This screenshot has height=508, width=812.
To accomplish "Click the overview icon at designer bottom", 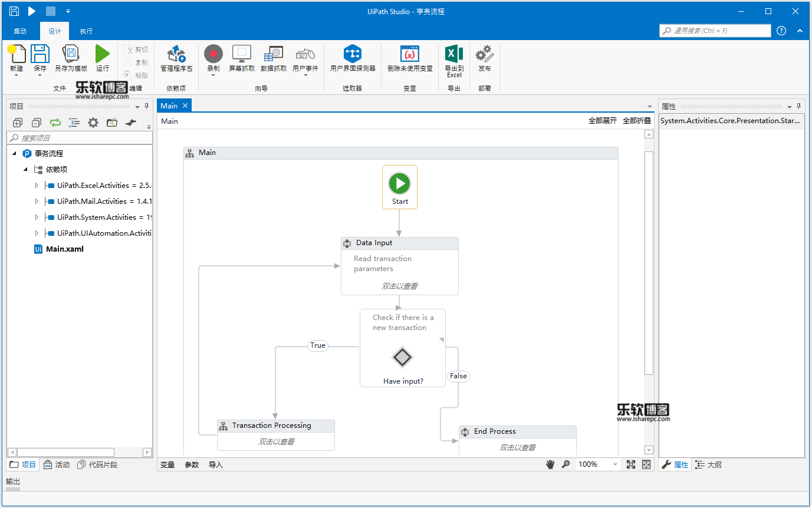I will click(646, 464).
